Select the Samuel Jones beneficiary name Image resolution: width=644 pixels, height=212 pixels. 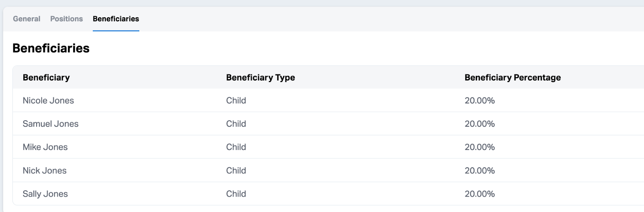tap(51, 124)
